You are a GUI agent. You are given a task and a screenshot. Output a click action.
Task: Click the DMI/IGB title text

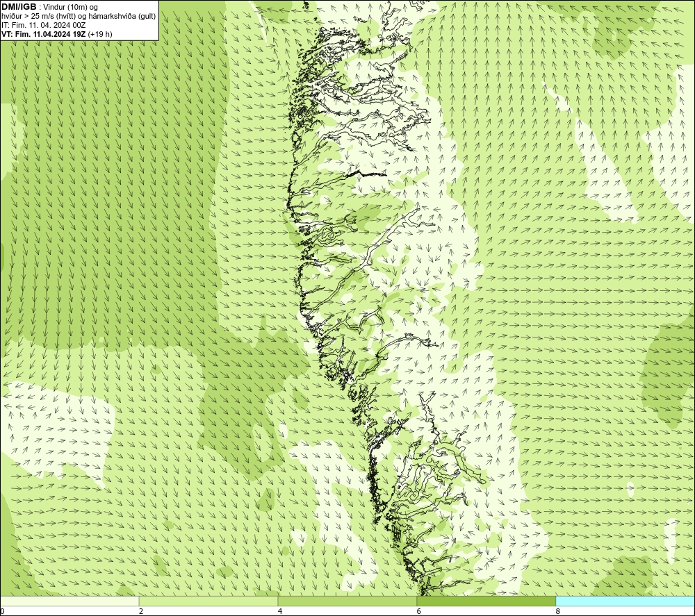click(x=19, y=7)
